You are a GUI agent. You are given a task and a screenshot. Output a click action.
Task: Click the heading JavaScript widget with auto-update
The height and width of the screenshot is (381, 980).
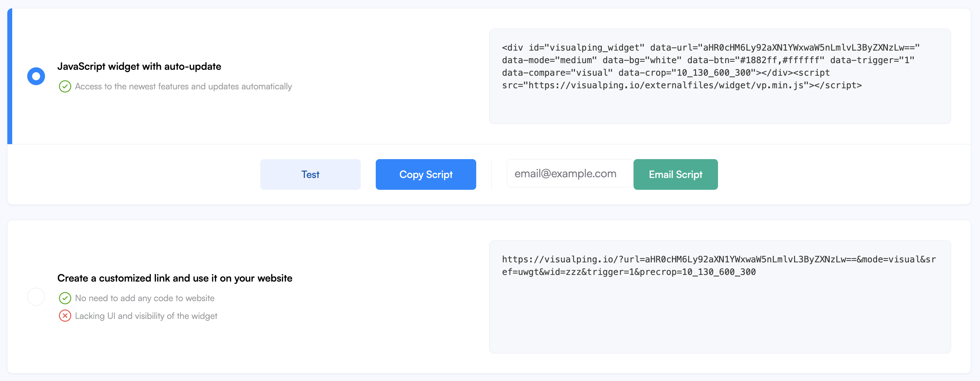pos(139,67)
